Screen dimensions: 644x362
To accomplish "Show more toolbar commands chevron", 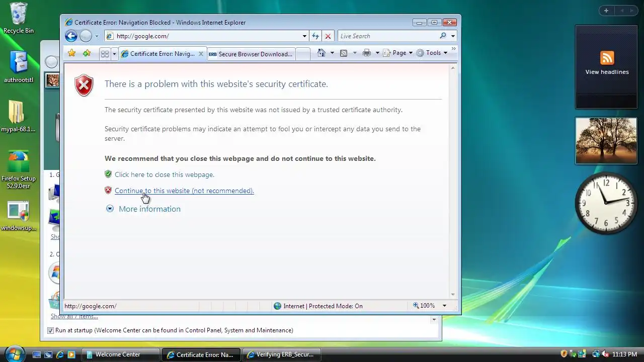I will [453, 49].
